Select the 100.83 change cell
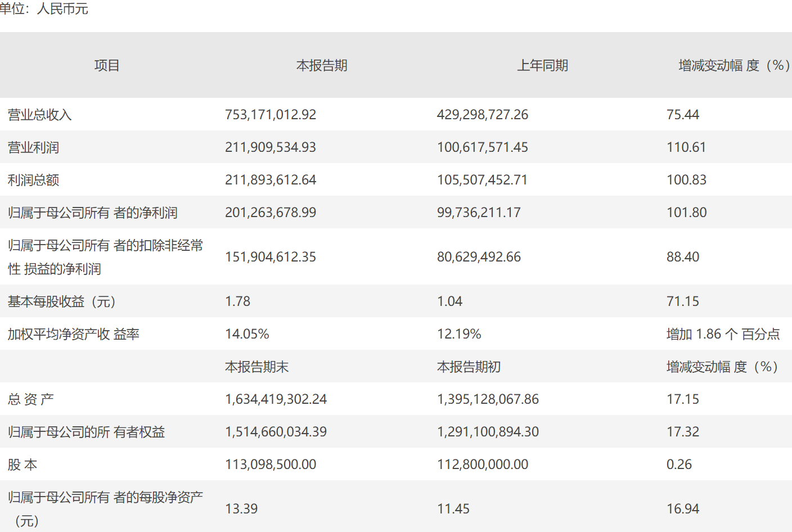The width and height of the screenshot is (792, 532). (686, 180)
